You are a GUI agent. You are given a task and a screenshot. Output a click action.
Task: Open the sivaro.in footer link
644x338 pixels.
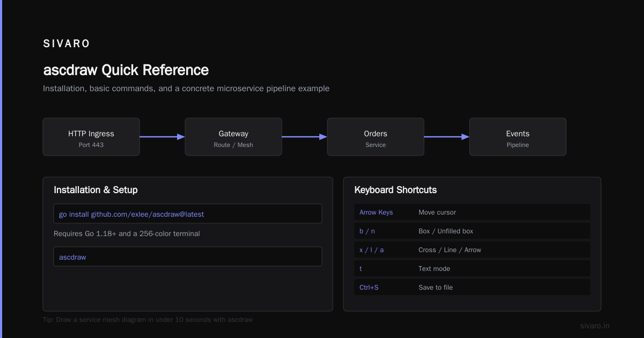[595, 326]
